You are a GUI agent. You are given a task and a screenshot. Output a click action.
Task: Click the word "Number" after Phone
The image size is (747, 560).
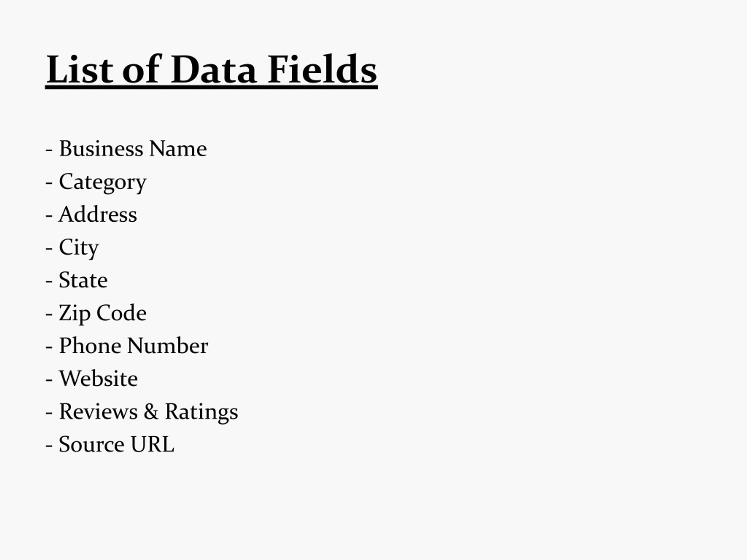coord(167,345)
